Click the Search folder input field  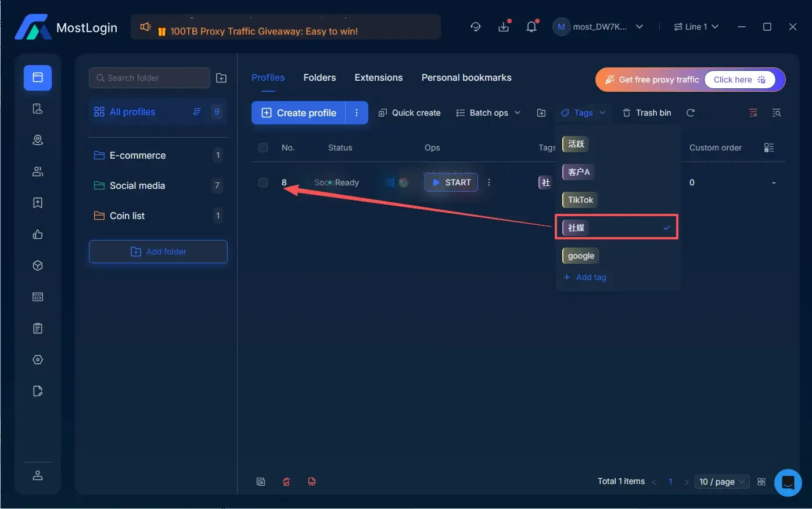pos(150,78)
